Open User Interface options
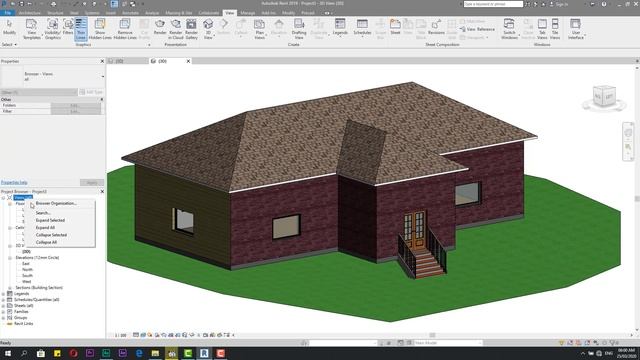The height and width of the screenshot is (360, 640). coord(576,29)
